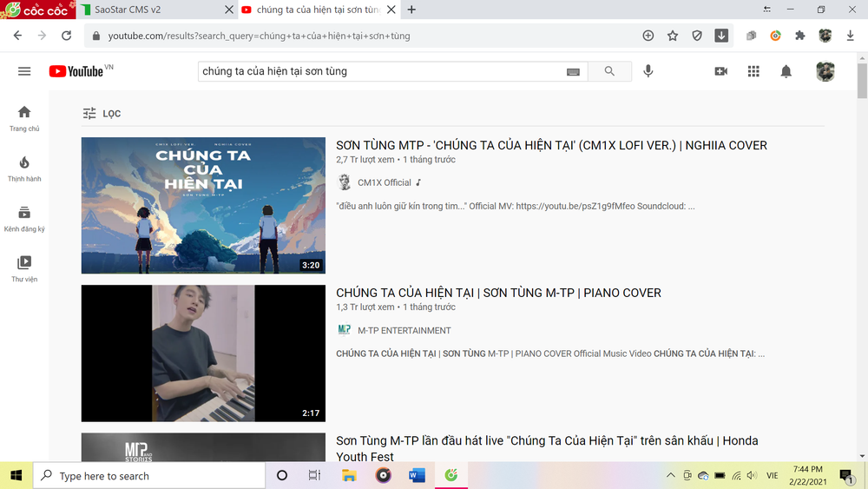This screenshot has width=868, height=489.
Task: Open Trang chủ in the sidebar
Action: [x=24, y=118]
